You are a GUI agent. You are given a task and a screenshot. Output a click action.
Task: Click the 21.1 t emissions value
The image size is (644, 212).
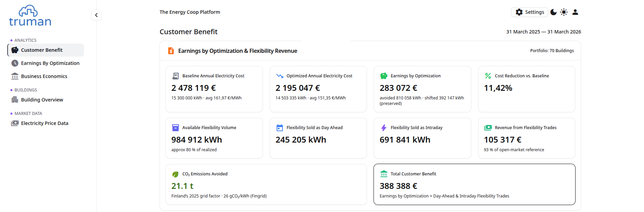(x=182, y=186)
